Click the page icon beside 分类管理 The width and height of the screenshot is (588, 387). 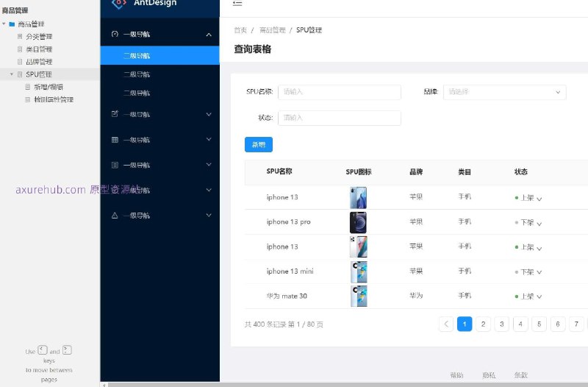click(20, 36)
